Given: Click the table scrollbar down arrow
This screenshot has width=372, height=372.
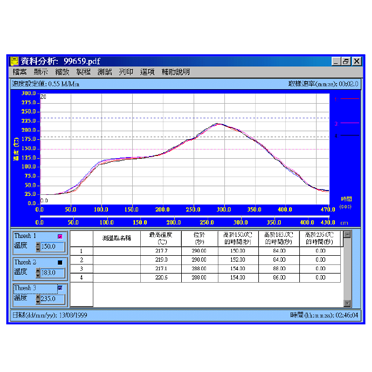Looking at the screenshot, I should [347, 303].
